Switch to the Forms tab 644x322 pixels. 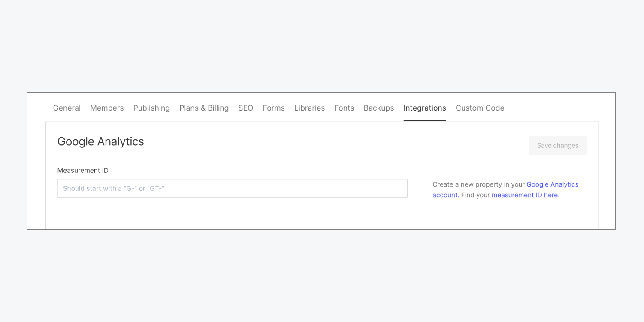(x=274, y=108)
